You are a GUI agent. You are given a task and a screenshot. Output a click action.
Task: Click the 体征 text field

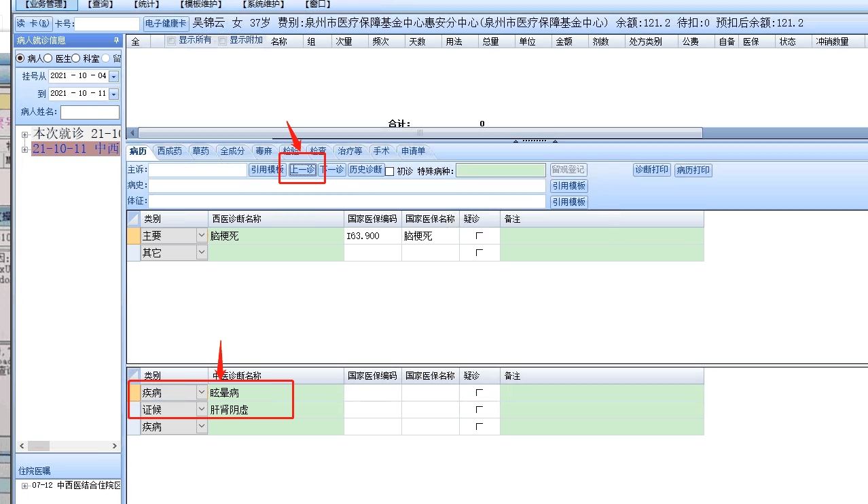pos(347,201)
